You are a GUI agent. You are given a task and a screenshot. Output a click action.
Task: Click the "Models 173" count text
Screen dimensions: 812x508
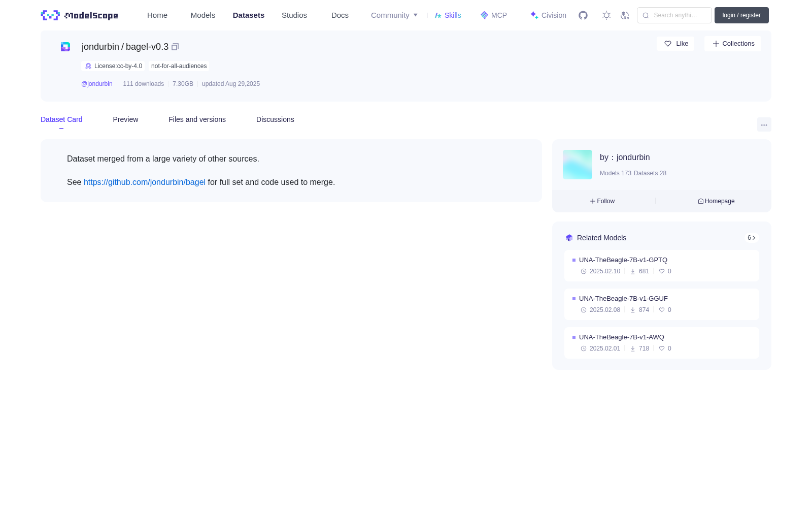coord(616,173)
